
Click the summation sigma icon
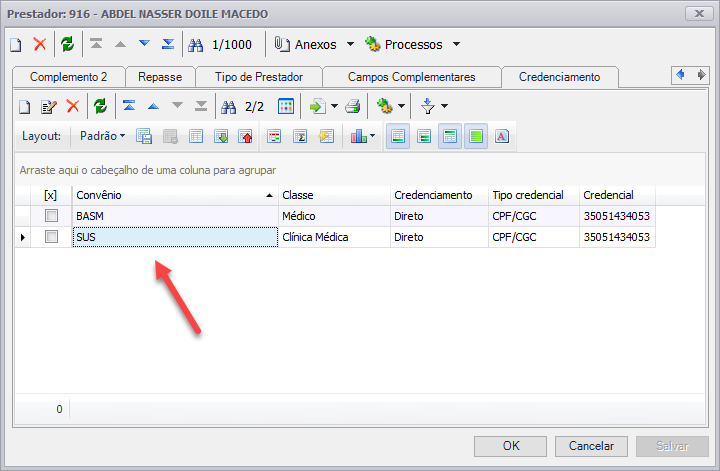[300, 137]
